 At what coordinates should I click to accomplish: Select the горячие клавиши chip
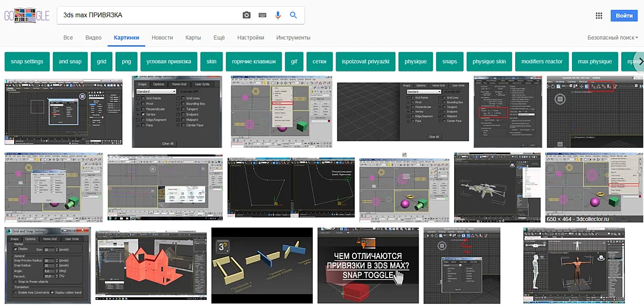[x=254, y=62]
